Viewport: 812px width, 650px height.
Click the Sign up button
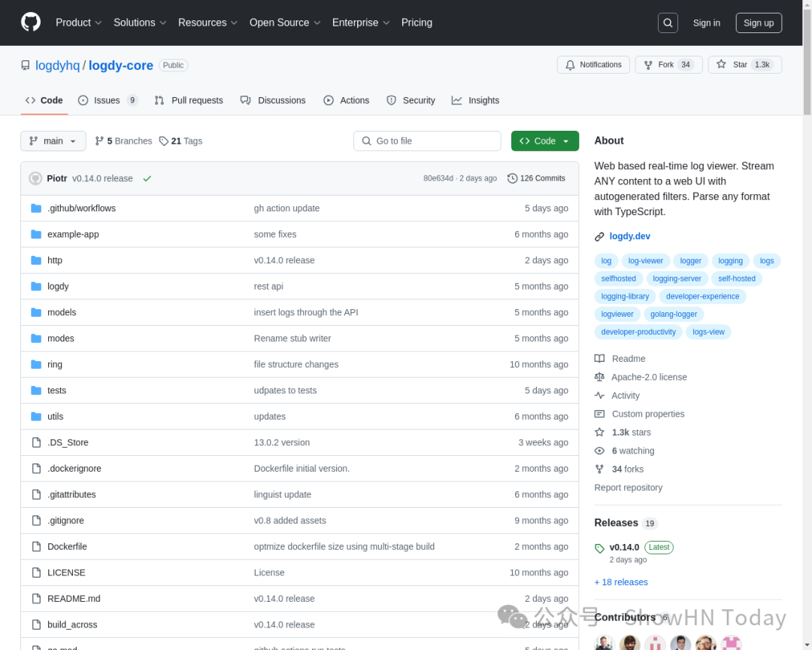[x=759, y=23]
